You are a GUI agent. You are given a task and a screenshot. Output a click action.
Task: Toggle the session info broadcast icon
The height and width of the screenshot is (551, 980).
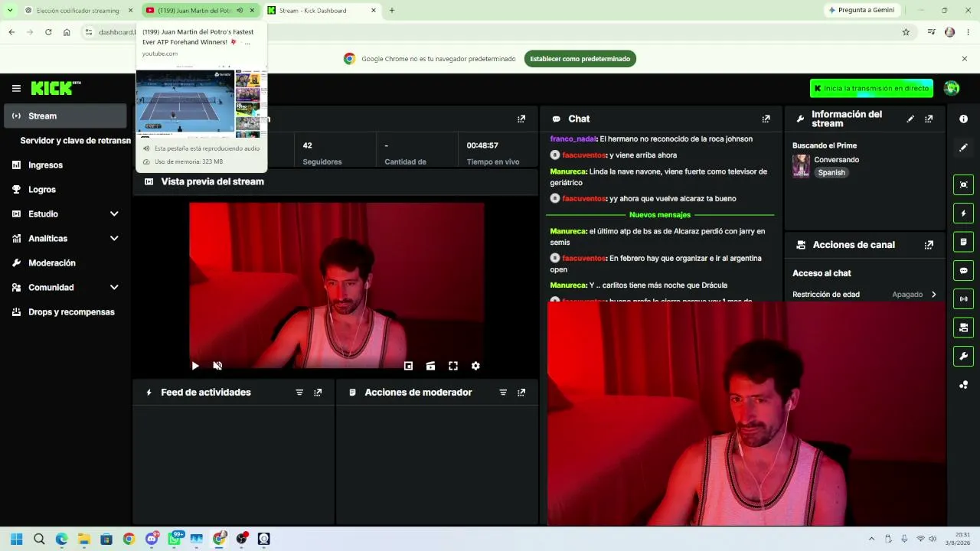point(963,298)
